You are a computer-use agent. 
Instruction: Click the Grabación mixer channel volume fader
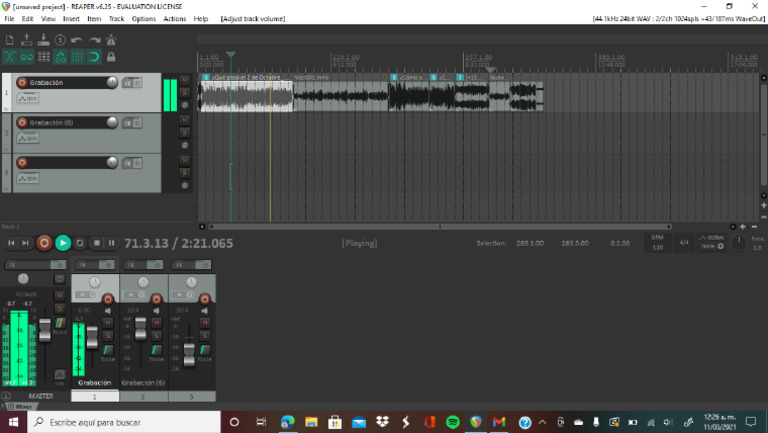pyautogui.click(x=92, y=338)
